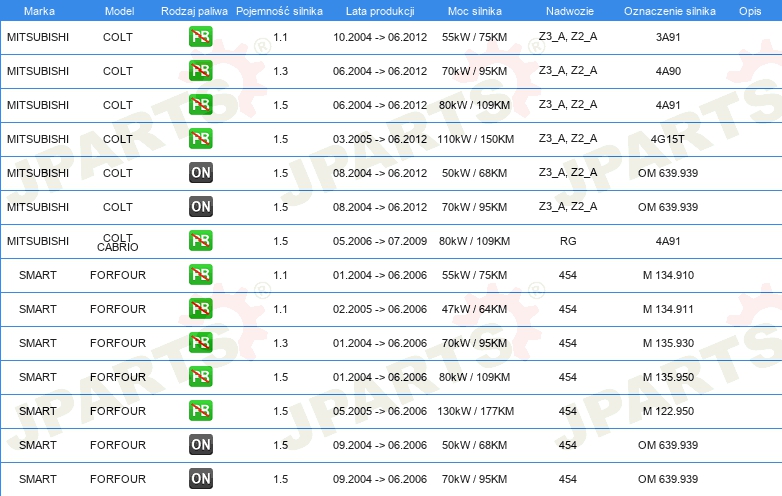Click the 130kW / 177KM power cell
The image size is (782, 496).
point(475,411)
